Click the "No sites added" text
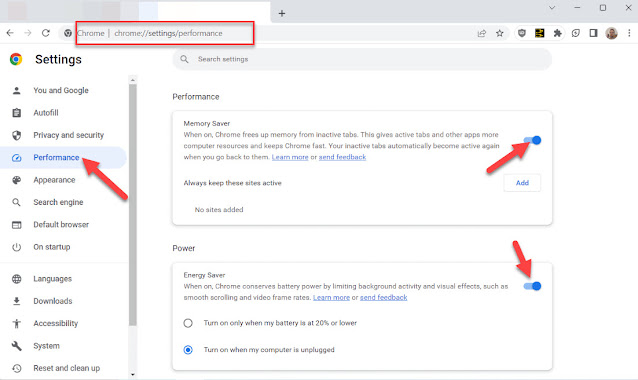 click(219, 210)
